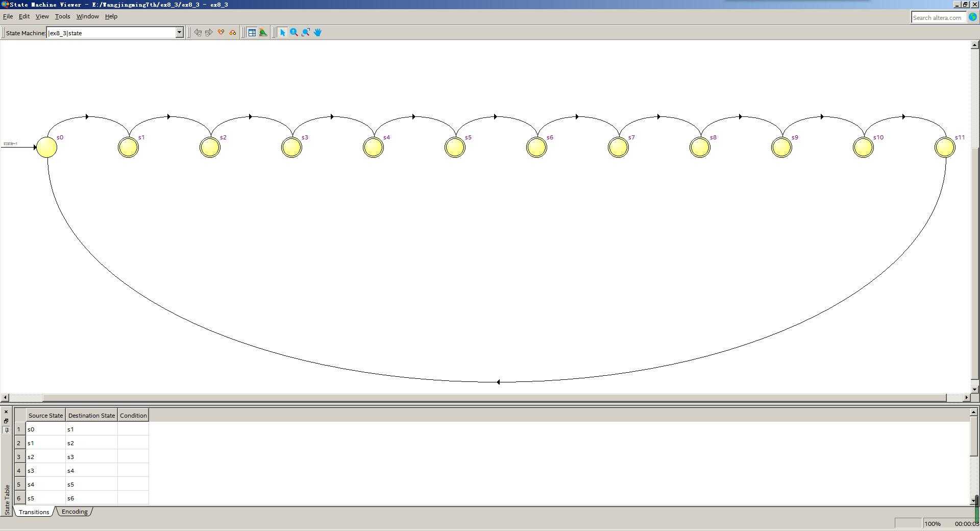Switch to the Transitions tab
This screenshot has width=980, height=531.
34,512
